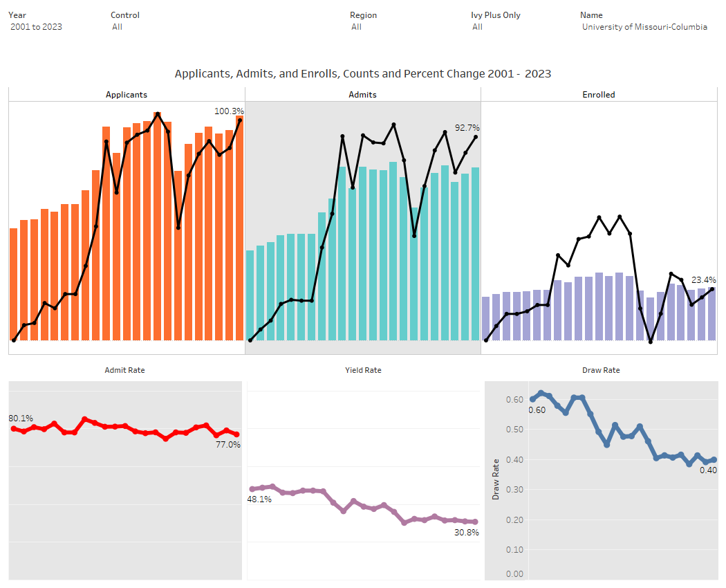Click the vertical Draw Rate axis label
This screenshot has height=588, width=726.
click(495, 479)
